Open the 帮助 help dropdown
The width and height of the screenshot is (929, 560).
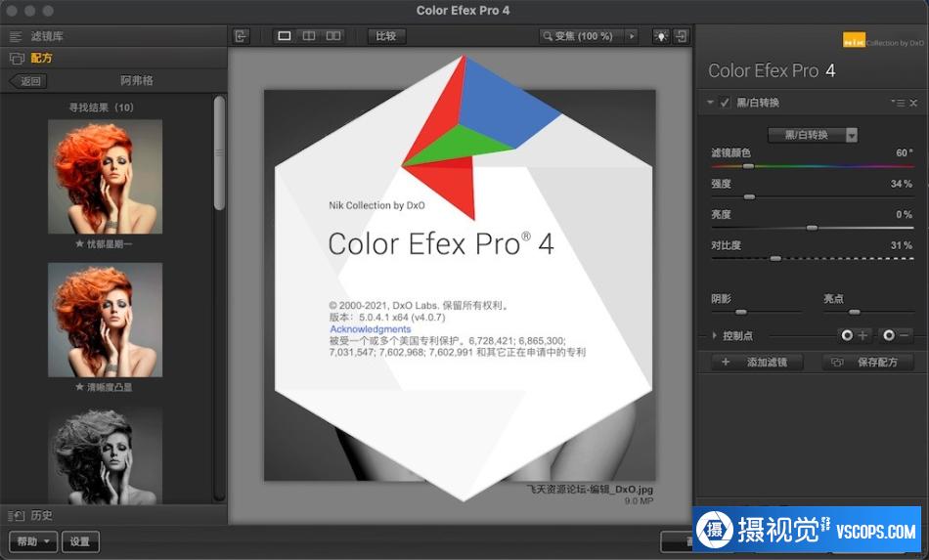pyautogui.click(x=32, y=541)
